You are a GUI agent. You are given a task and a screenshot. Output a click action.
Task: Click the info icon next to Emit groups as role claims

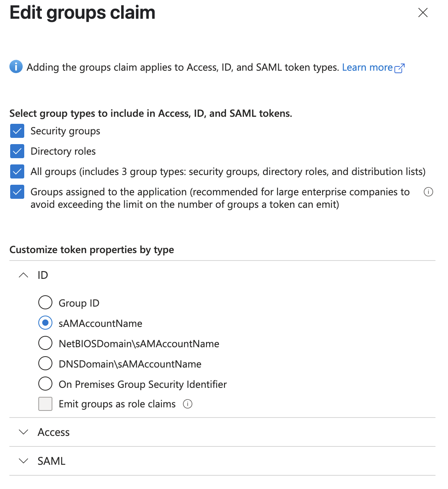point(188,404)
